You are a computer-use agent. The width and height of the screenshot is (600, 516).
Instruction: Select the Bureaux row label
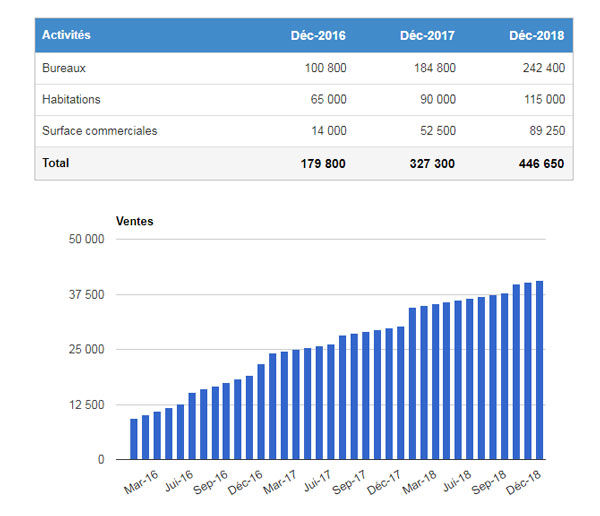[64, 68]
